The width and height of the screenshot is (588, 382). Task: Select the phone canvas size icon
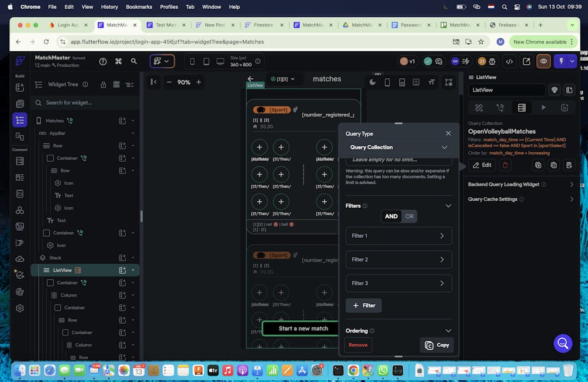click(x=192, y=61)
